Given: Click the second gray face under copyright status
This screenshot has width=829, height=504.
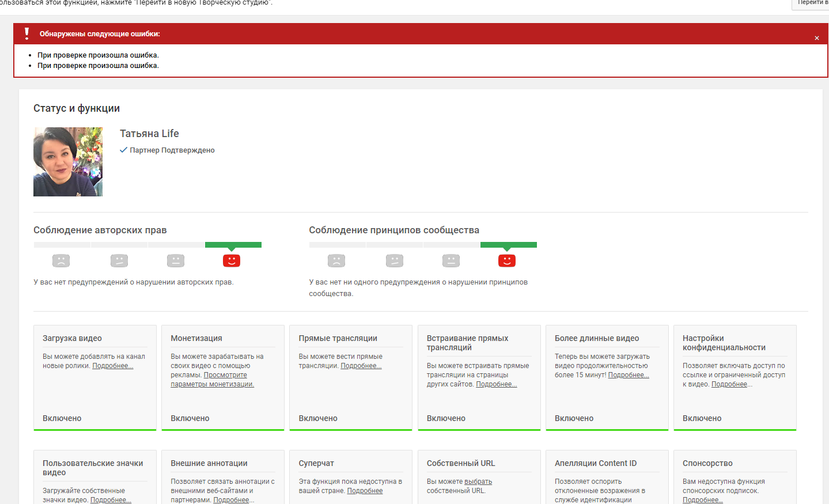Looking at the screenshot, I should pos(119,260).
